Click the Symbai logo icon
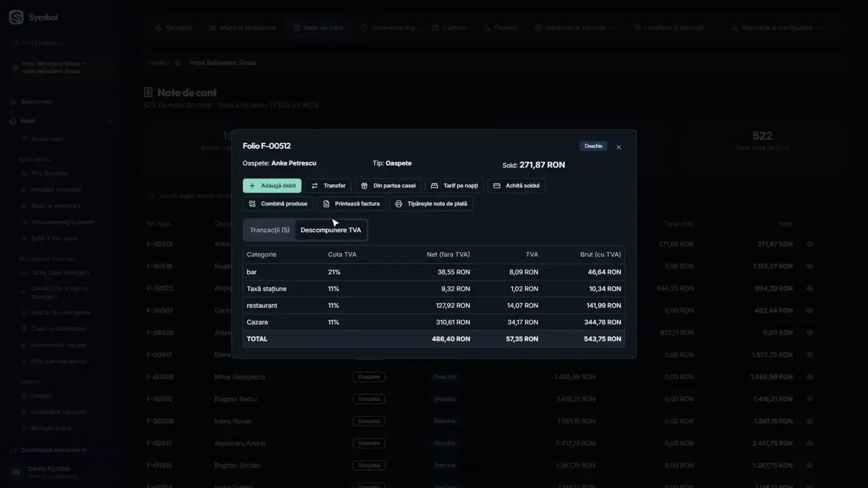Image resolution: width=868 pixels, height=488 pixels. 16,18
